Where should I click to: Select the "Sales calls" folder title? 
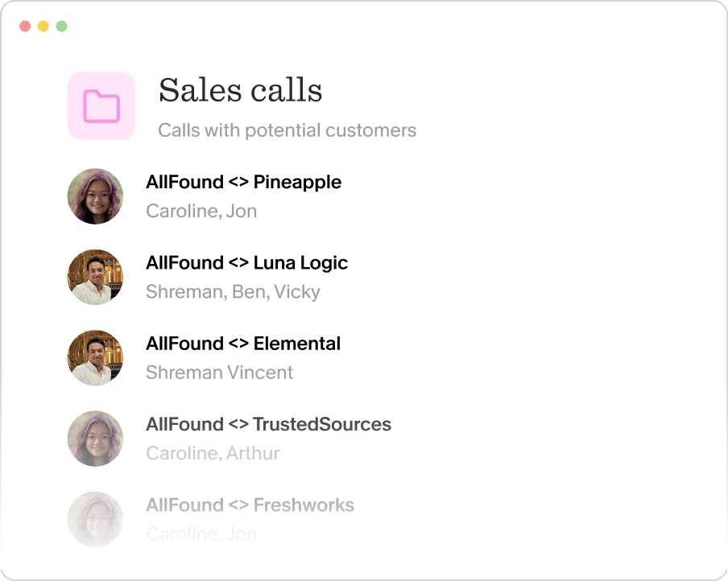click(x=240, y=91)
